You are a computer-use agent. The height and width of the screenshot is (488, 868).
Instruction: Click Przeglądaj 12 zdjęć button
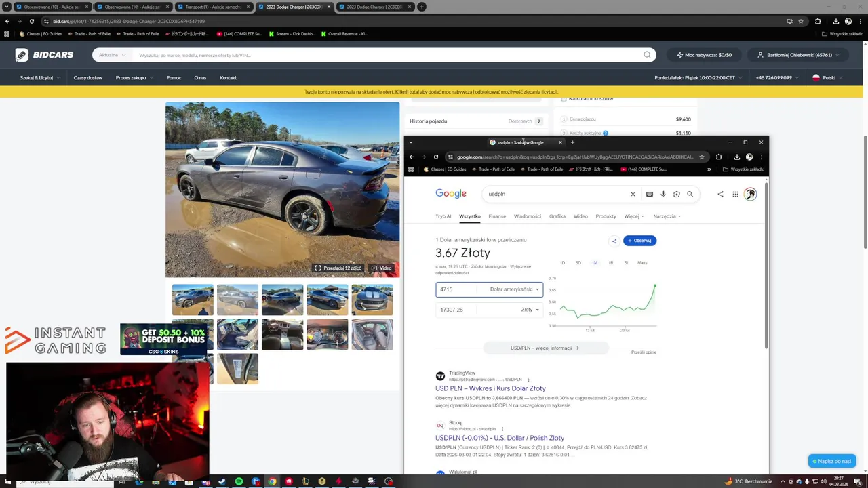(x=338, y=268)
